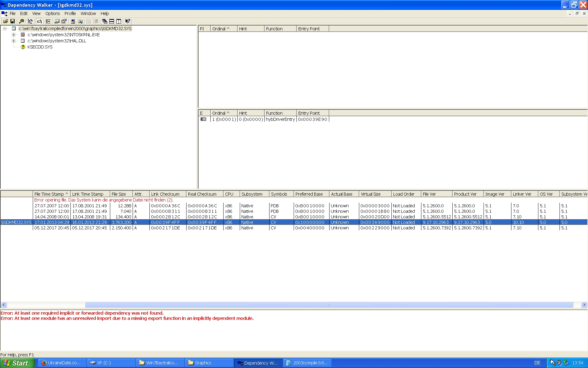Click the Cascade windows toolbar icon

[x=105, y=21]
